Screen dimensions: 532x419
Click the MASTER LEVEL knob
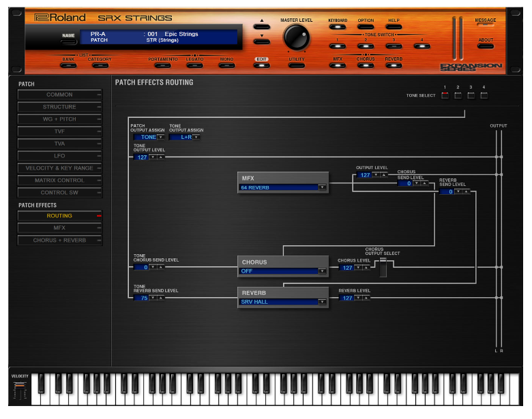click(x=297, y=37)
